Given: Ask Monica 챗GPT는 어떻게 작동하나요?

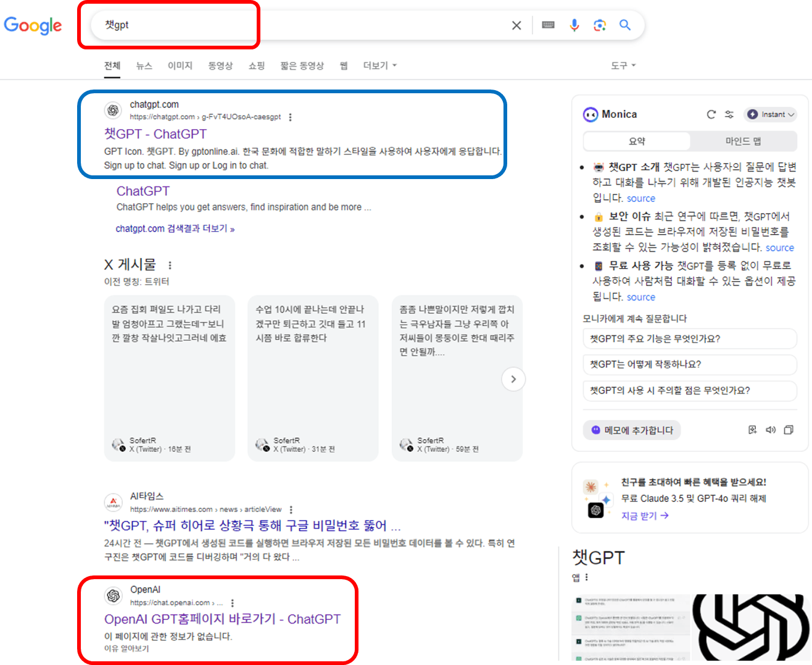Looking at the screenshot, I should tap(690, 365).
